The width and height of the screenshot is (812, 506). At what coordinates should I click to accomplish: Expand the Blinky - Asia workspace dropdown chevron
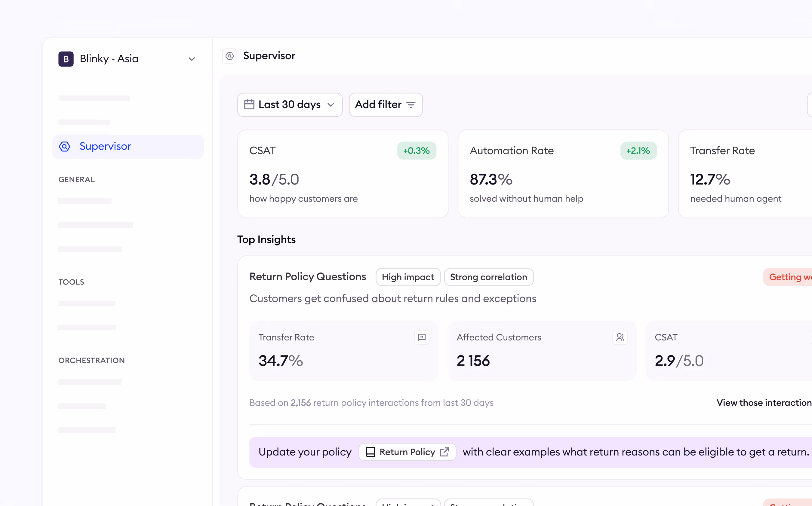pyautogui.click(x=192, y=59)
